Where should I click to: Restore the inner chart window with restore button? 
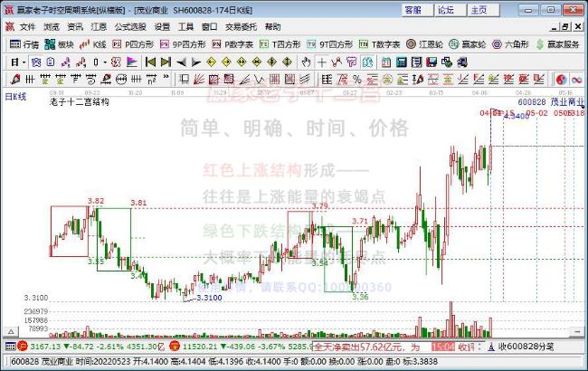pyautogui.click(x=565, y=26)
